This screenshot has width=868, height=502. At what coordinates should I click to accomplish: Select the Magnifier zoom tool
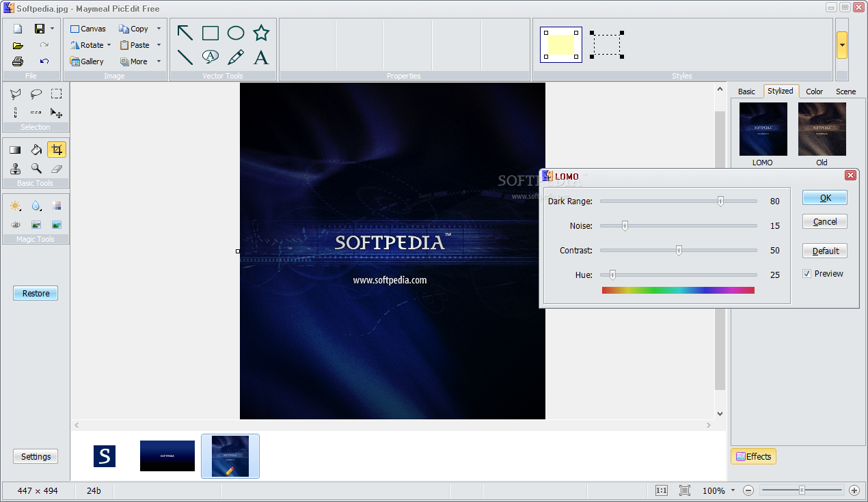coord(36,169)
